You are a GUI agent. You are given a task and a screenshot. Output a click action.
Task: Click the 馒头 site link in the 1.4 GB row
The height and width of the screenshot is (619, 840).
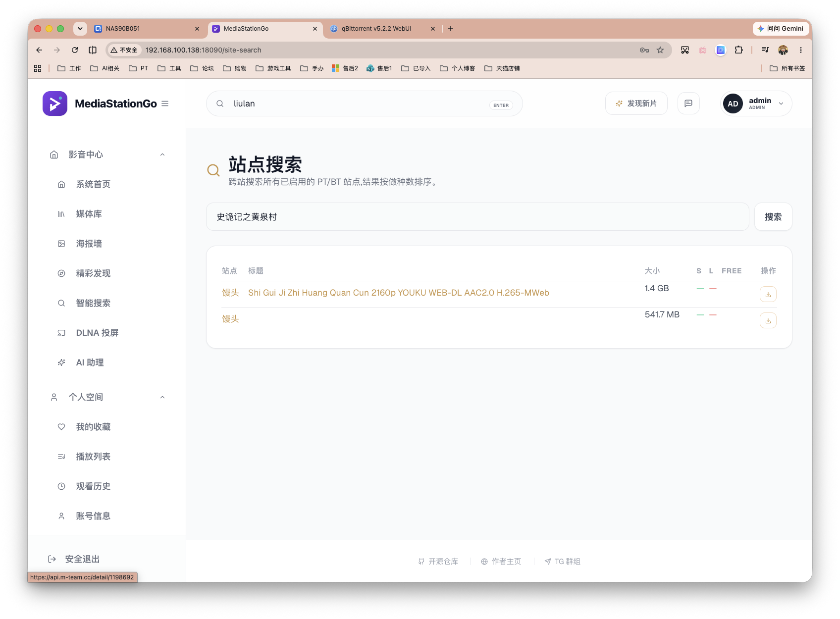[230, 293]
